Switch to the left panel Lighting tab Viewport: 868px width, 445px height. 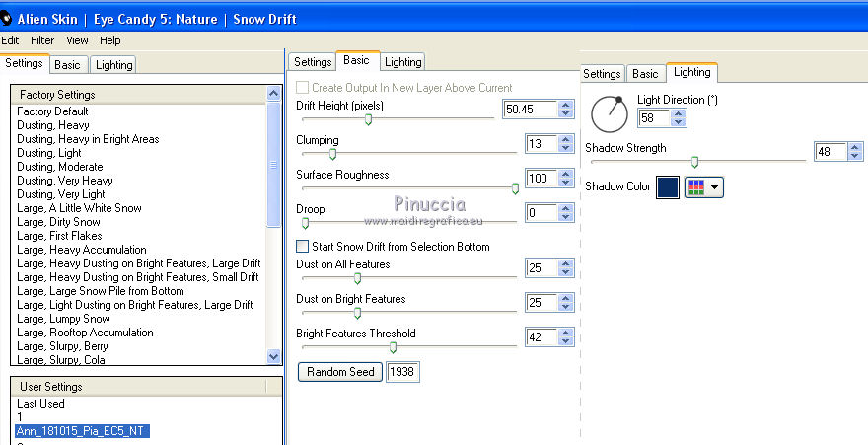[113, 65]
